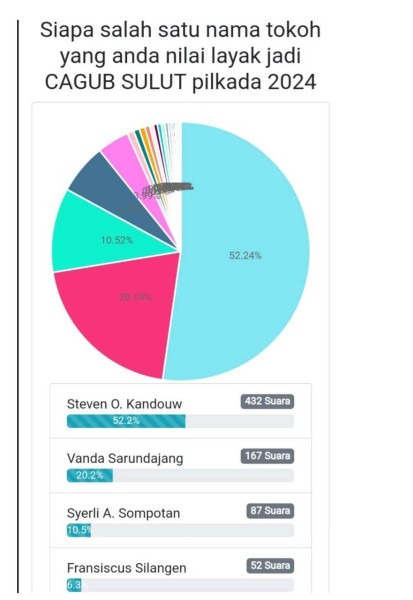This screenshot has height=600, width=413.
Task: Click the poll title about CAGUB SULUT
Action: coord(180,56)
